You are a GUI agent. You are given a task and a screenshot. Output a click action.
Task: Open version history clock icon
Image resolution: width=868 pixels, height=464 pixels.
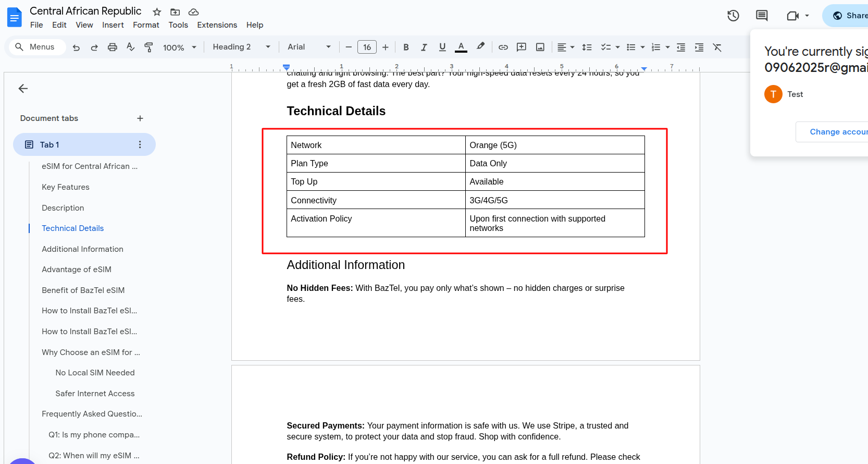click(733, 16)
